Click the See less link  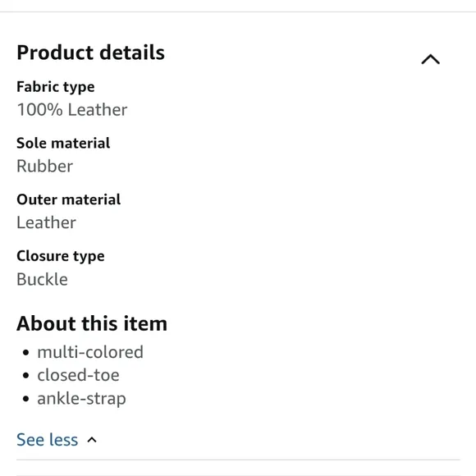click(48, 440)
